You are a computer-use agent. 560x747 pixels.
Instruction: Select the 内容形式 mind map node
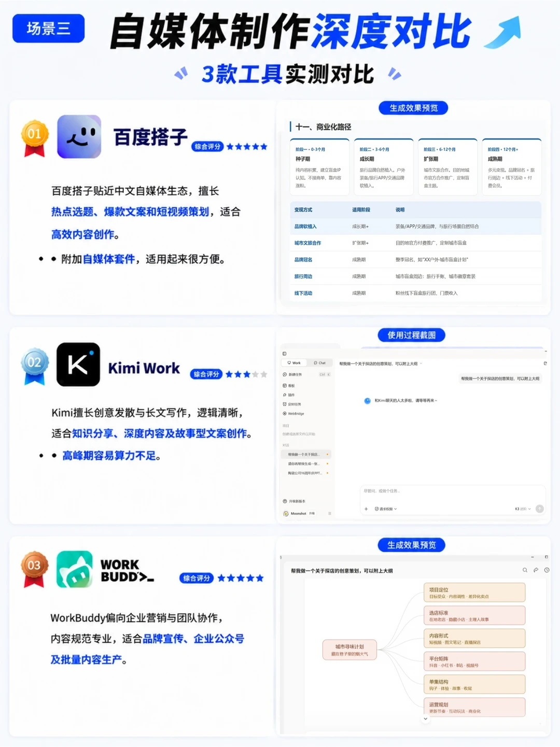pos(474,638)
